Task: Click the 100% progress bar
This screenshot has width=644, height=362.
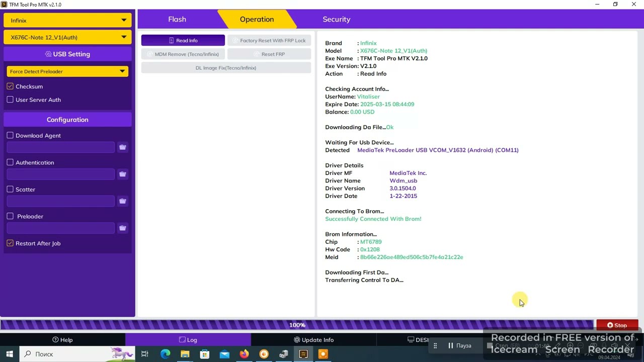Action: click(x=297, y=325)
